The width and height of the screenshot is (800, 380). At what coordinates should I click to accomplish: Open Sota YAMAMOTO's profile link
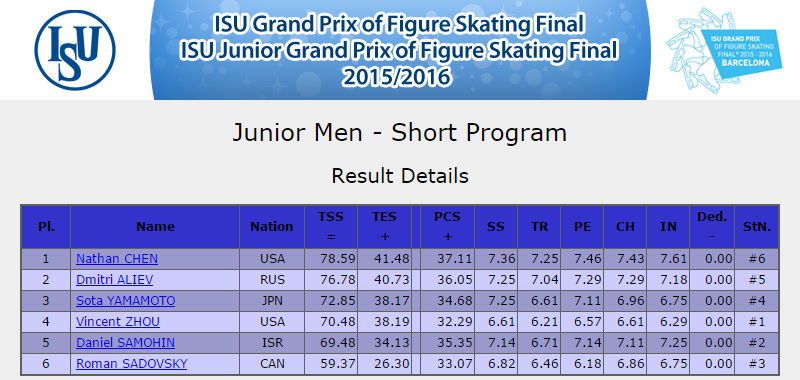coord(126,300)
